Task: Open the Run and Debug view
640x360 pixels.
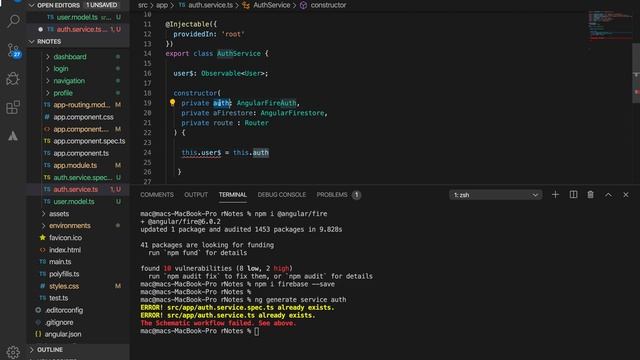Action: (13, 79)
